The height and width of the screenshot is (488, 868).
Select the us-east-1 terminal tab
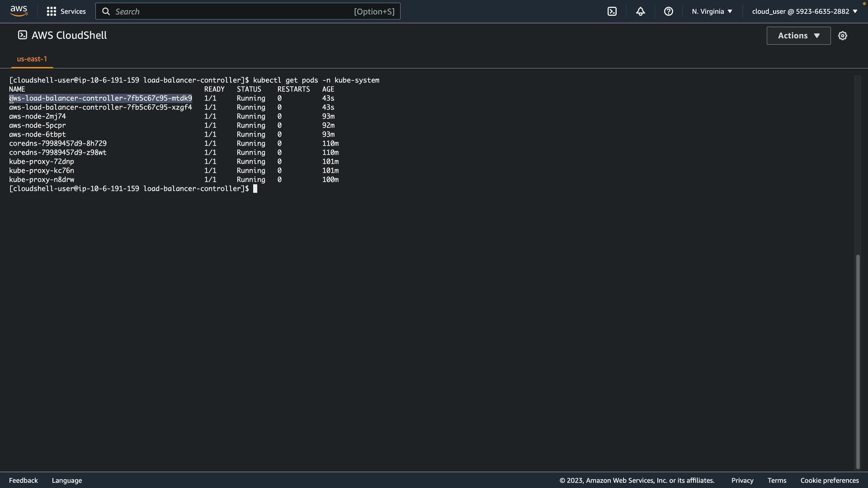(32, 59)
